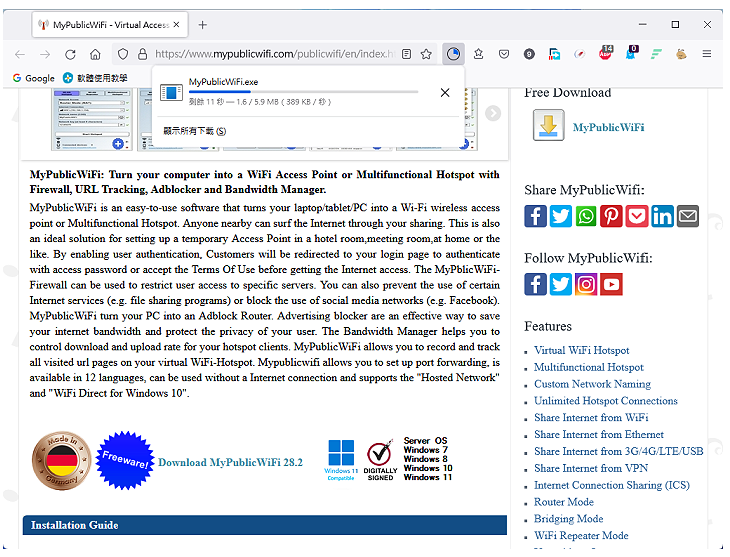Open Multifunctional Hotspot feature link
The height and width of the screenshot is (557, 730).
pyautogui.click(x=588, y=367)
